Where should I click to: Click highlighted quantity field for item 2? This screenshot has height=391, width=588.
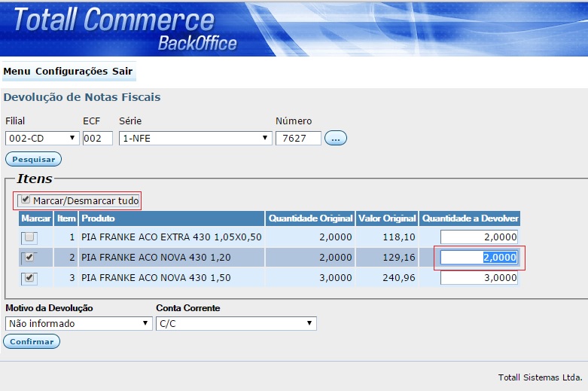(x=479, y=258)
